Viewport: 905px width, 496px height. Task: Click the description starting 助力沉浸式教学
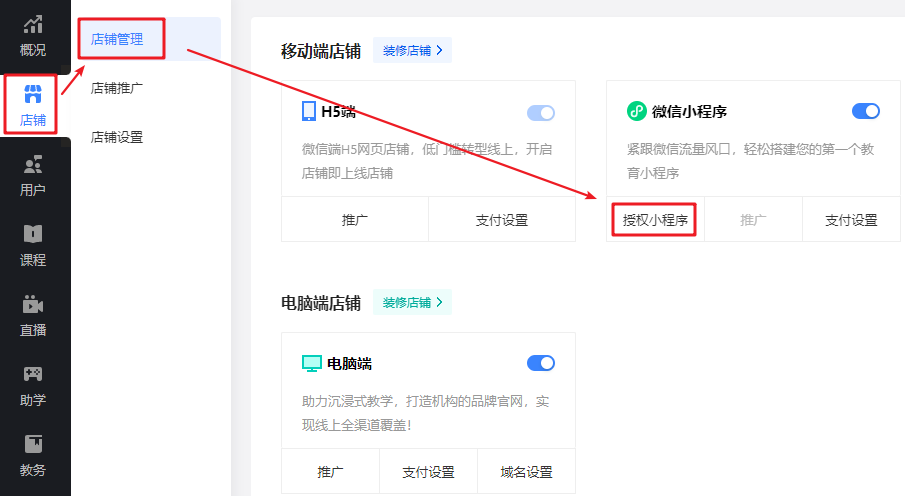pyautogui.click(x=425, y=413)
